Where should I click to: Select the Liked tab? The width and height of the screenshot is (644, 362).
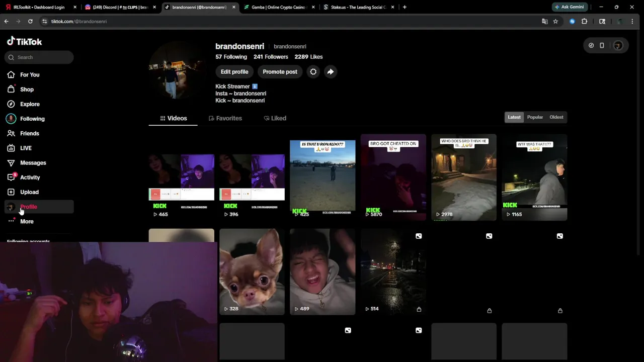click(x=275, y=118)
